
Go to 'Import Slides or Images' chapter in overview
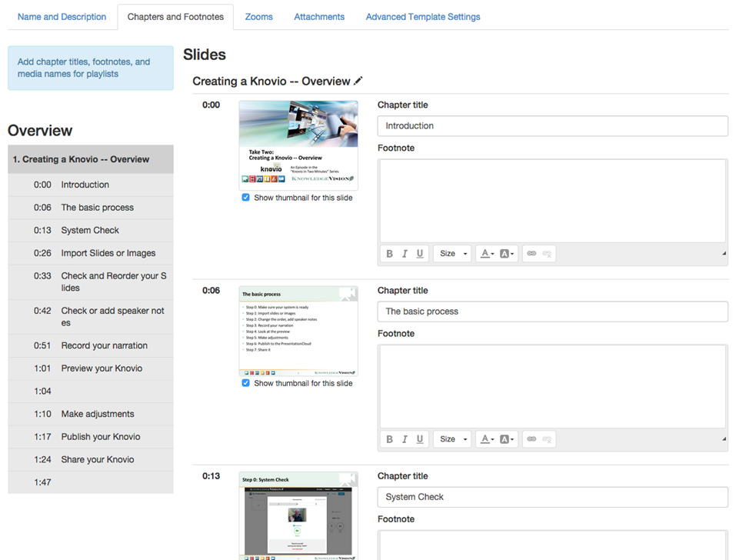(x=108, y=253)
